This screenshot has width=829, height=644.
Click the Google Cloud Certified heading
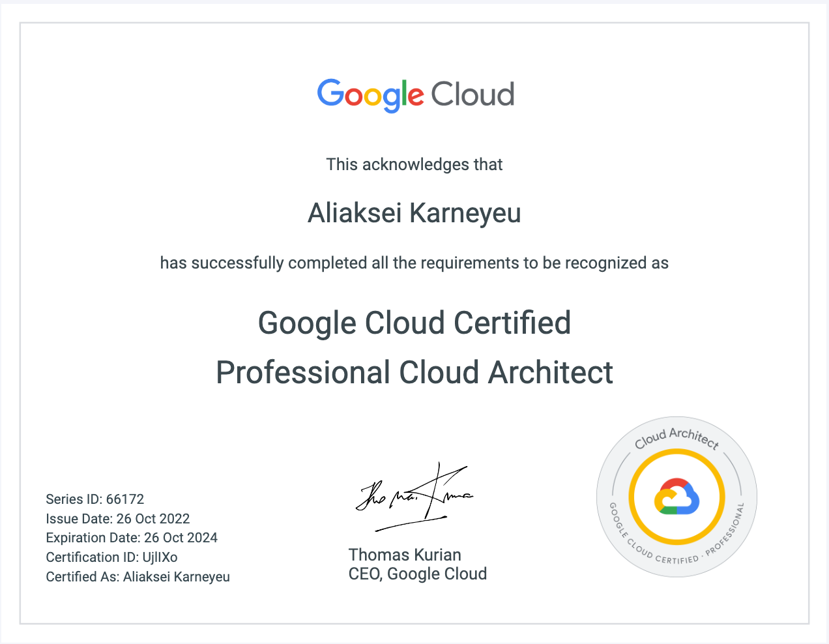click(415, 323)
